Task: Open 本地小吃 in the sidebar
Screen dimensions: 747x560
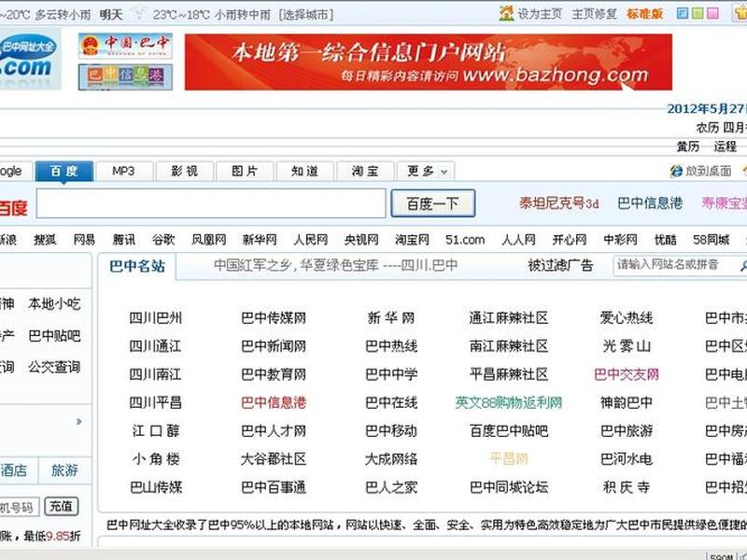Action: pos(54,303)
